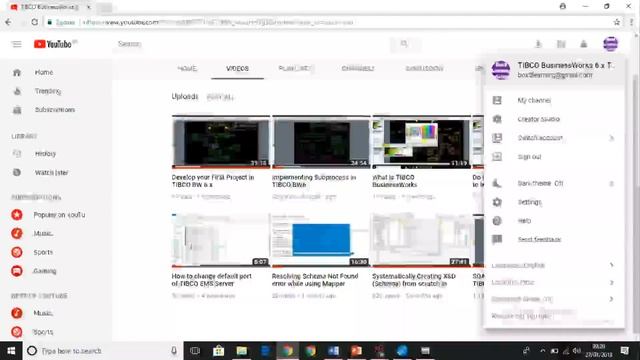Click the YouTube logo

(53, 44)
